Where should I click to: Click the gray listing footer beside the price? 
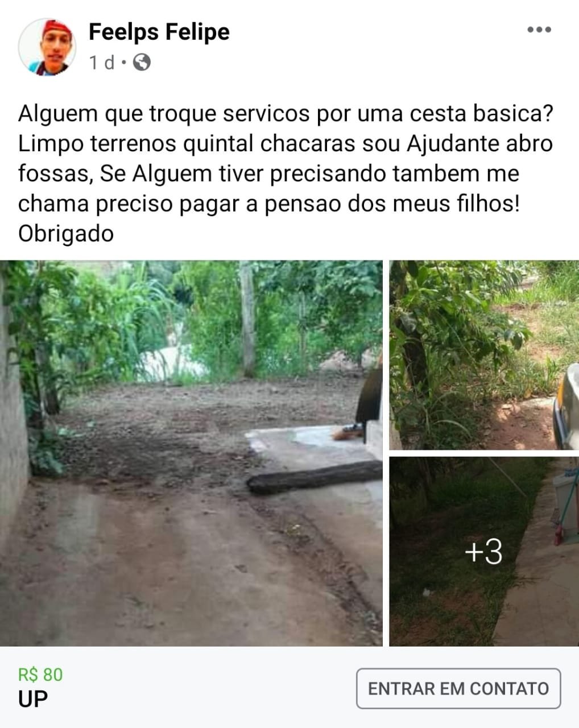(x=209, y=687)
